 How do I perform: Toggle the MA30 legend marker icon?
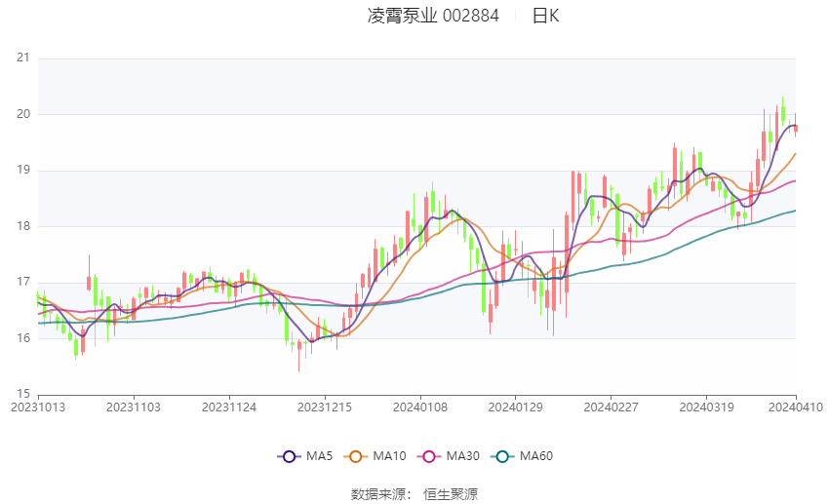pos(429,456)
